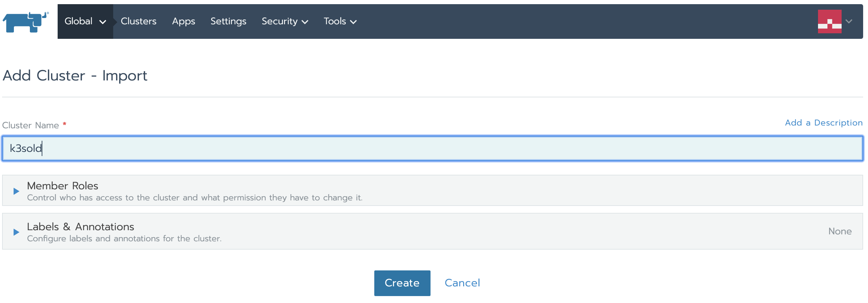
Task: Open Settings in the top navigation
Action: tap(228, 21)
